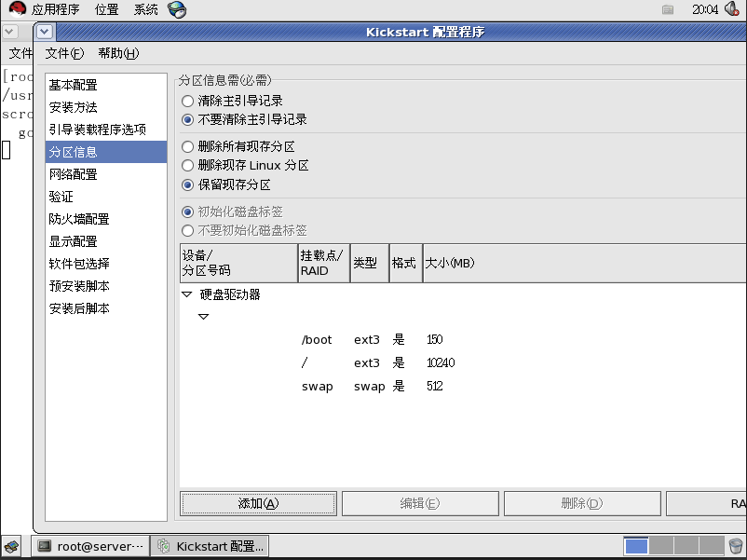Click the 150 size value of /boot
The width and height of the screenshot is (747, 560).
point(434,340)
